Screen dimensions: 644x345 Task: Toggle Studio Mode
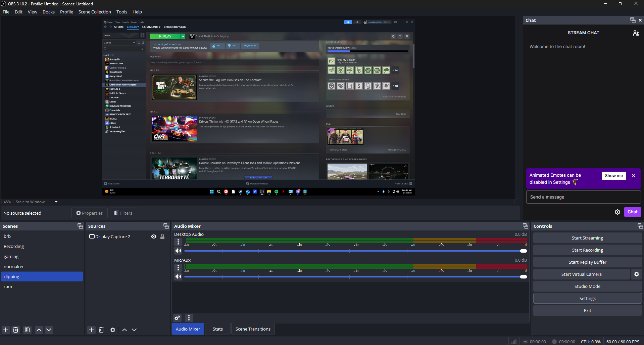point(587,286)
